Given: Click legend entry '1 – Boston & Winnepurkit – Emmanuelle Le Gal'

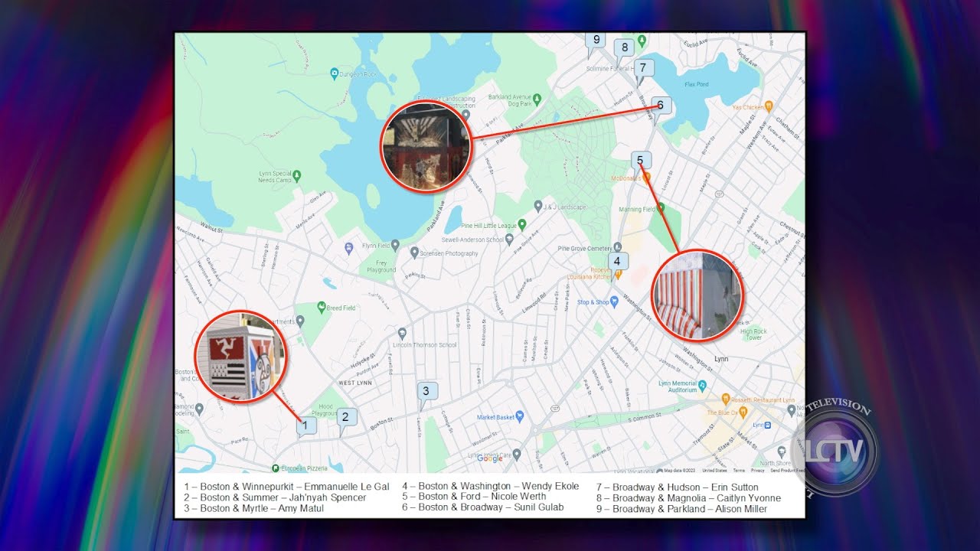Looking at the screenshot, I should click(287, 487).
